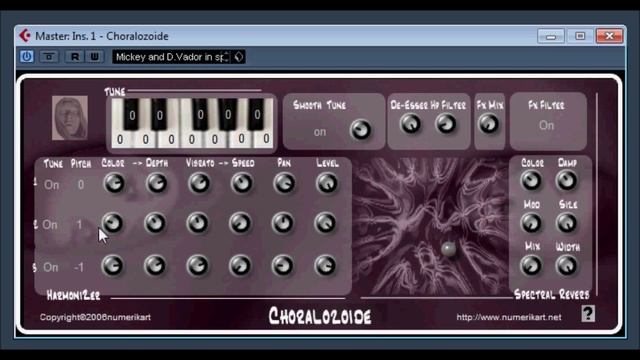This screenshot has width=640, height=360.
Task: Adjust the HP Filter knob
Action: pyautogui.click(x=446, y=124)
